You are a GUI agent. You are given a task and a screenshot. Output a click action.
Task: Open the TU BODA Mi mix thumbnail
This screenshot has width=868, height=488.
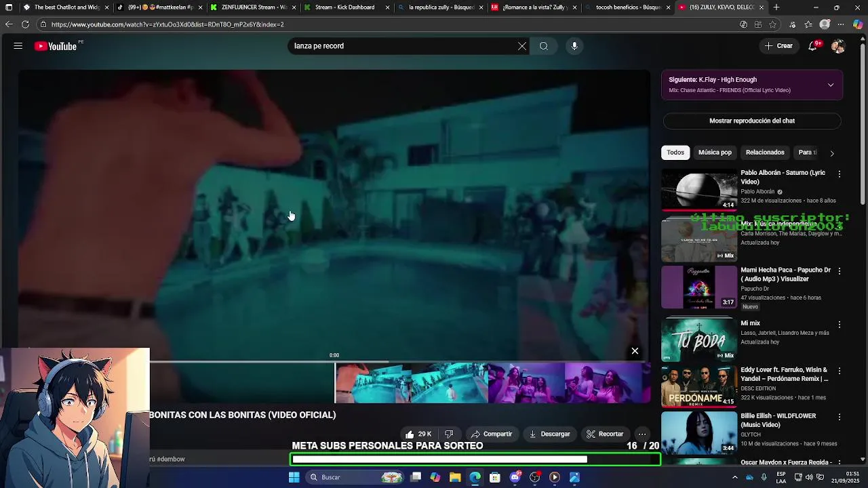coord(699,339)
